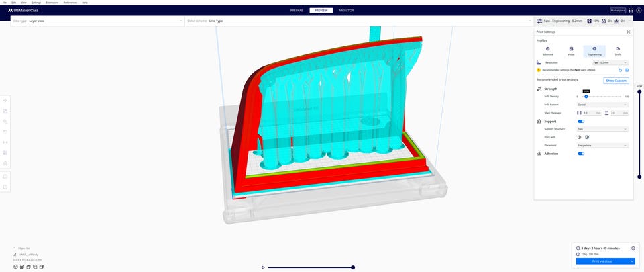Select the Balanced profile
This screenshot has height=272, width=644.
click(x=547, y=51)
